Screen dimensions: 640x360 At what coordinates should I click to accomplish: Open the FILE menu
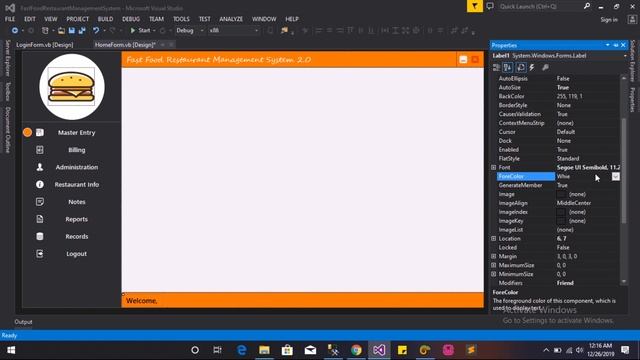coord(10,19)
